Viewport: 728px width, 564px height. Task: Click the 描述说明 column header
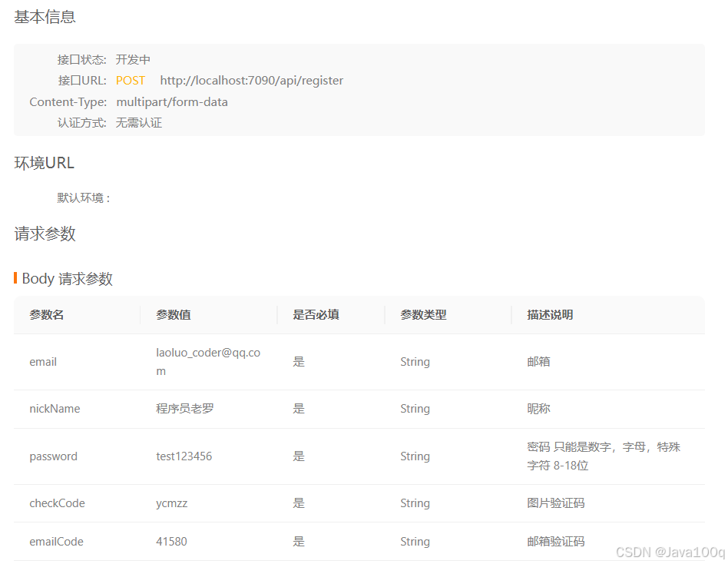(550, 315)
